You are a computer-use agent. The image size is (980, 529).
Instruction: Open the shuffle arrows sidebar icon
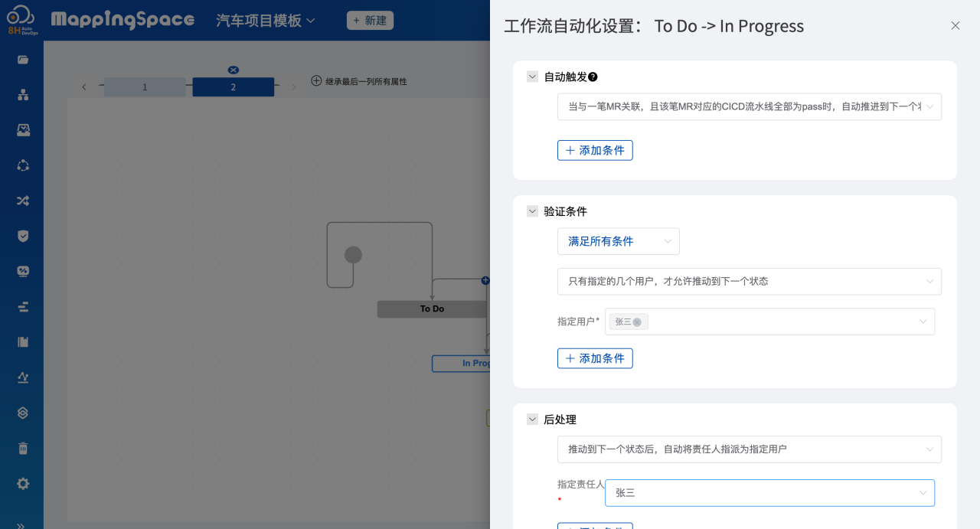pos(23,201)
